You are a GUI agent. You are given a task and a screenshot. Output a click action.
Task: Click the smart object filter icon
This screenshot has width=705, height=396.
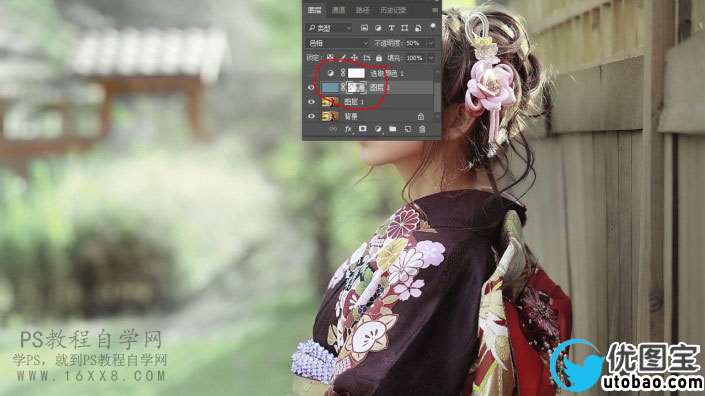click(418, 28)
